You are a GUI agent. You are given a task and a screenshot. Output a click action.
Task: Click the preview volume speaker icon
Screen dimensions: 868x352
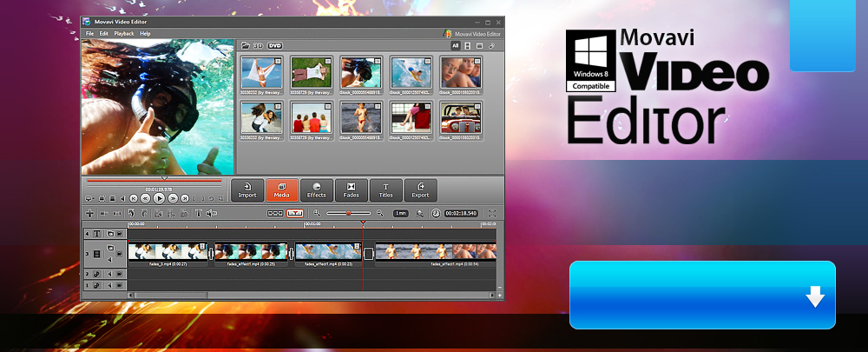[123, 198]
